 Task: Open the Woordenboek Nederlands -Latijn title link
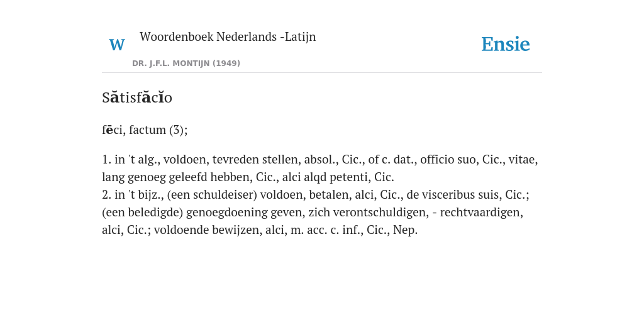tap(228, 36)
